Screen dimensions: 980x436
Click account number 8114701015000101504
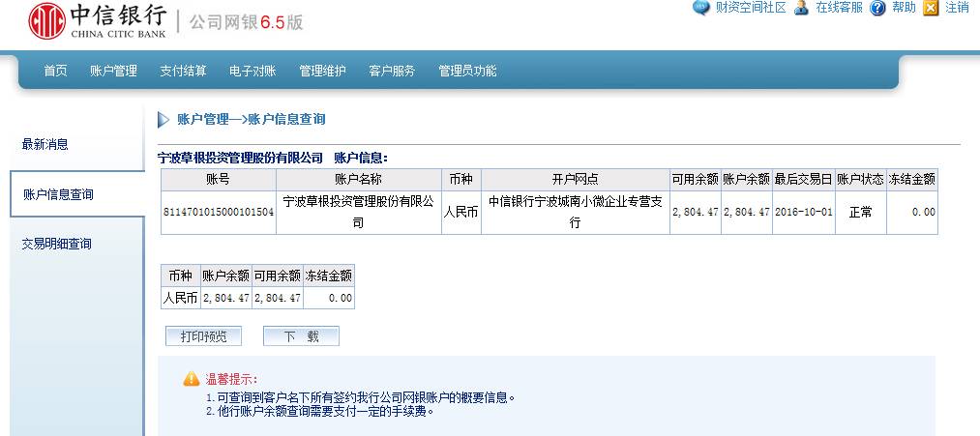tap(219, 212)
